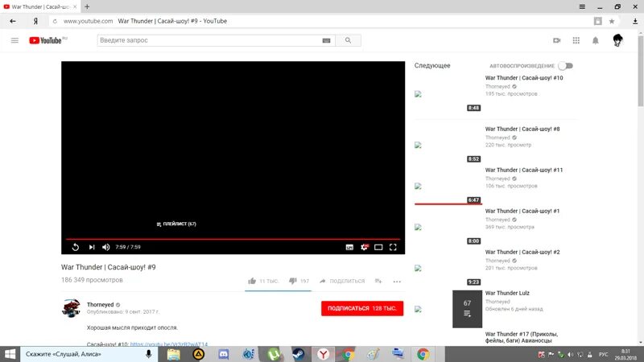Open the YouTube hamburger guide menu
644x362 pixels.
14,40
